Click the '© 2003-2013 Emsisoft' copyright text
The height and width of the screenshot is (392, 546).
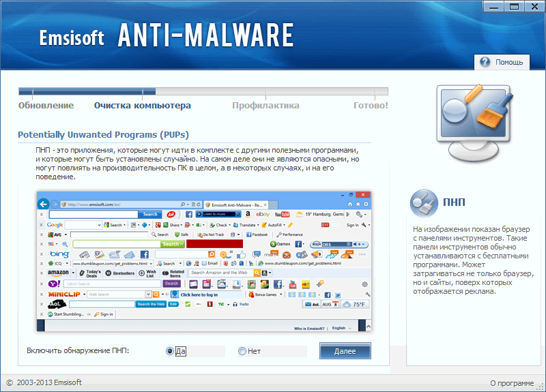(x=44, y=382)
